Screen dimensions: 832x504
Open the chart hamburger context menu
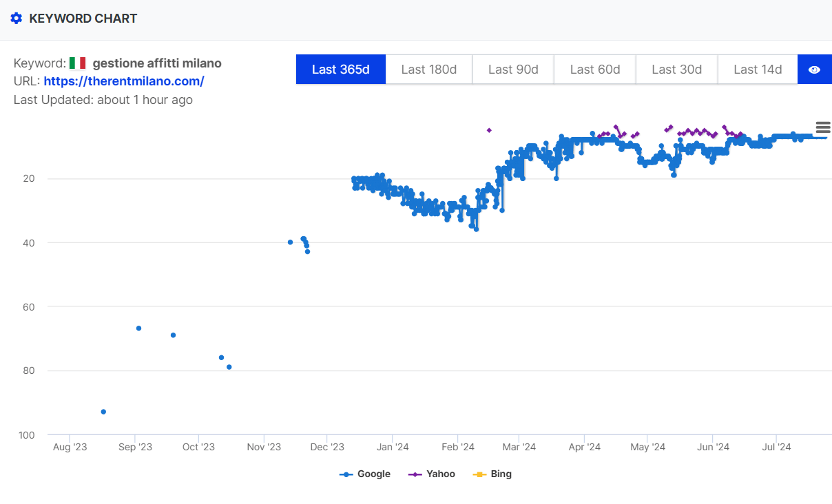click(x=822, y=127)
